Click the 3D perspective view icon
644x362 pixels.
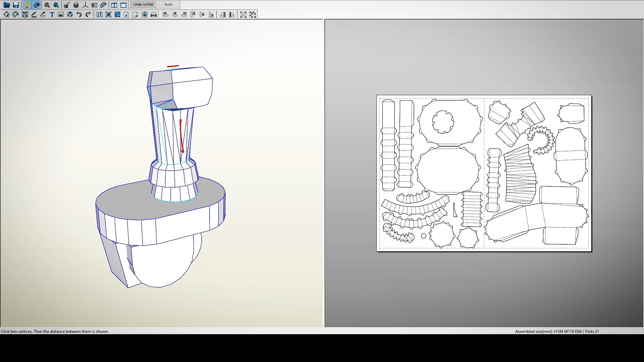[70, 15]
